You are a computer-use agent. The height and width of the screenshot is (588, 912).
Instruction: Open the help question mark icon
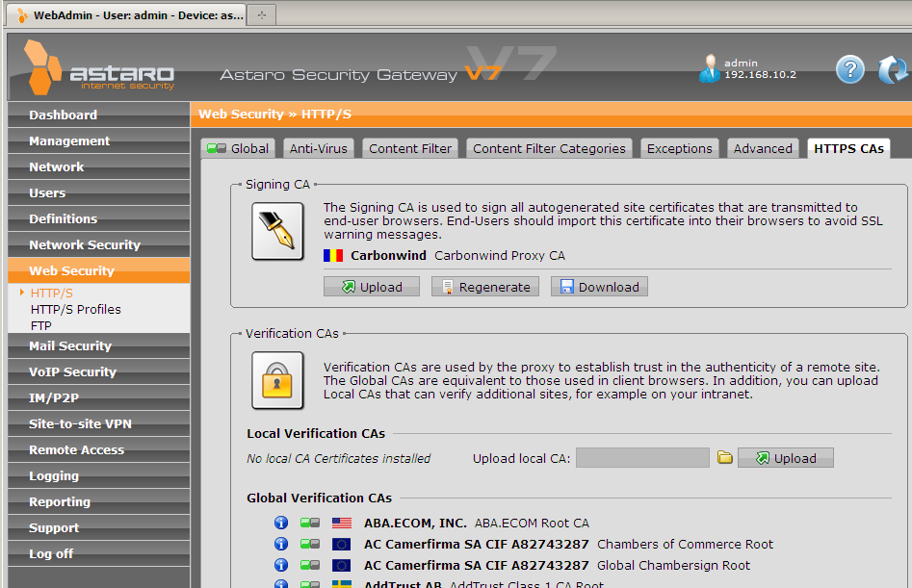(849, 69)
